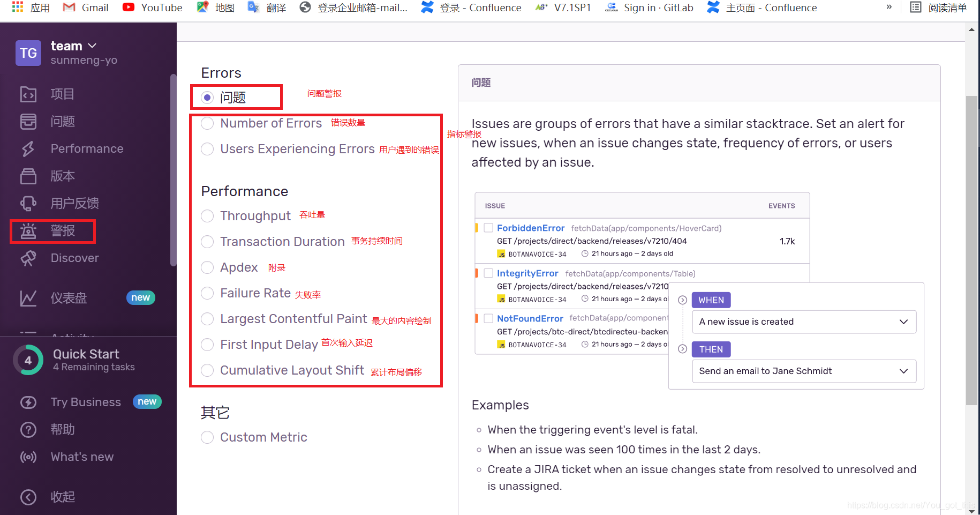Image resolution: width=980 pixels, height=515 pixels.
Task: Open the YouTube bookmark
Action: 152,8
